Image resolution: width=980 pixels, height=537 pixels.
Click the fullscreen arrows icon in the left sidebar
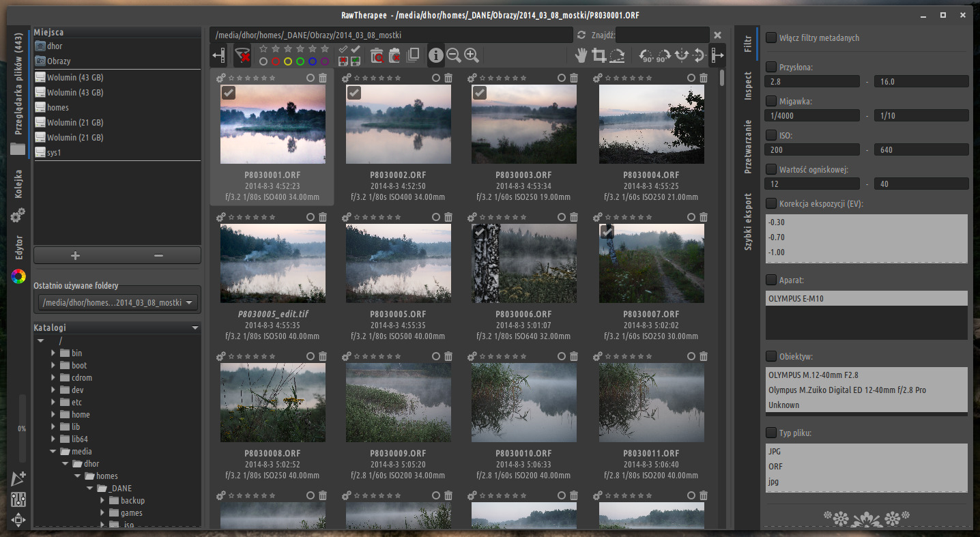18,520
